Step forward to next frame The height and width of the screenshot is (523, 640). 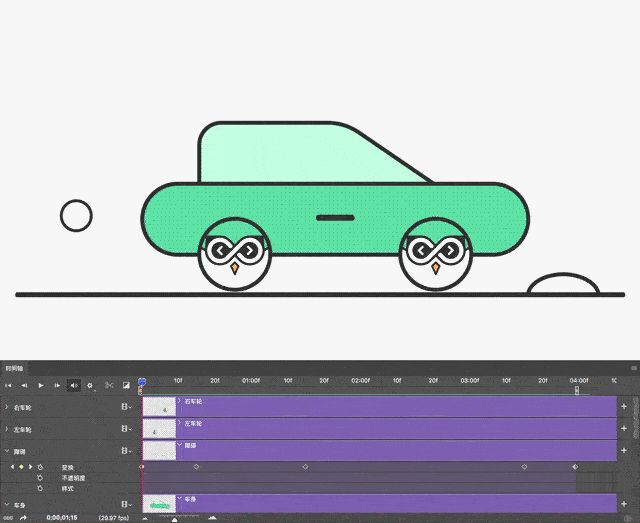coord(57,385)
